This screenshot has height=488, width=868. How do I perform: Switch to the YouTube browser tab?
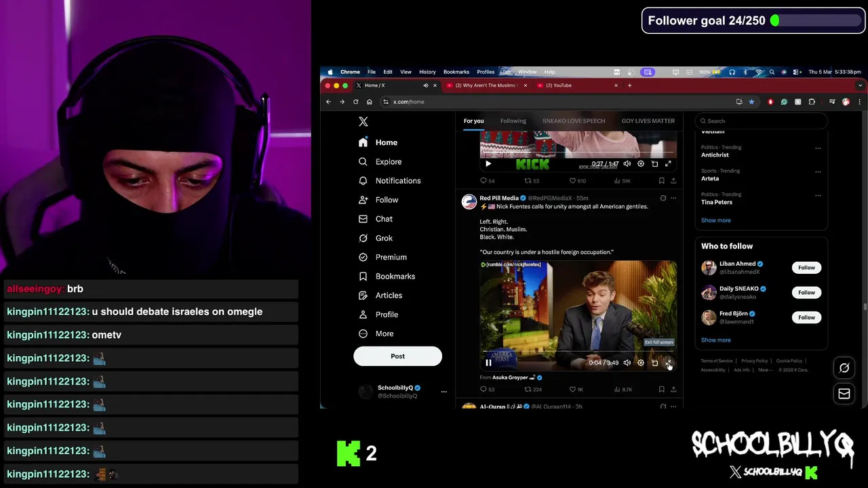pyautogui.click(x=576, y=85)
